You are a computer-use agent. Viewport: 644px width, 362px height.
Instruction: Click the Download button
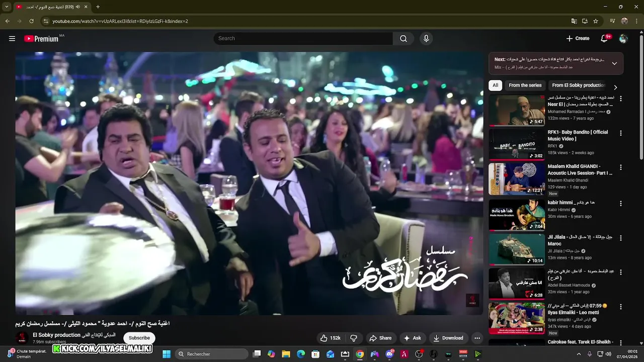click(448, 338)
